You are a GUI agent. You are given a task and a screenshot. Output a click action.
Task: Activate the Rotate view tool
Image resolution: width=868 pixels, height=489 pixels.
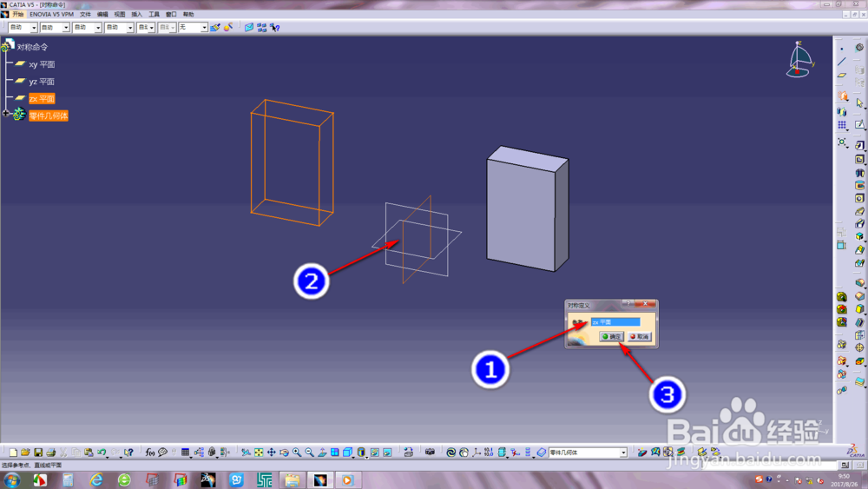(x=284, y=453)
